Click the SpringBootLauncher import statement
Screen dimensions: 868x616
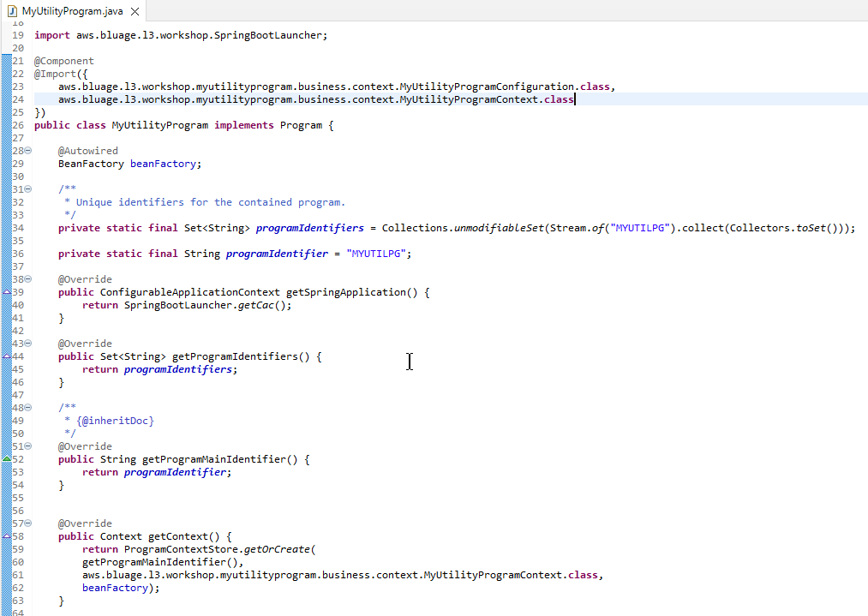[180, 35]
